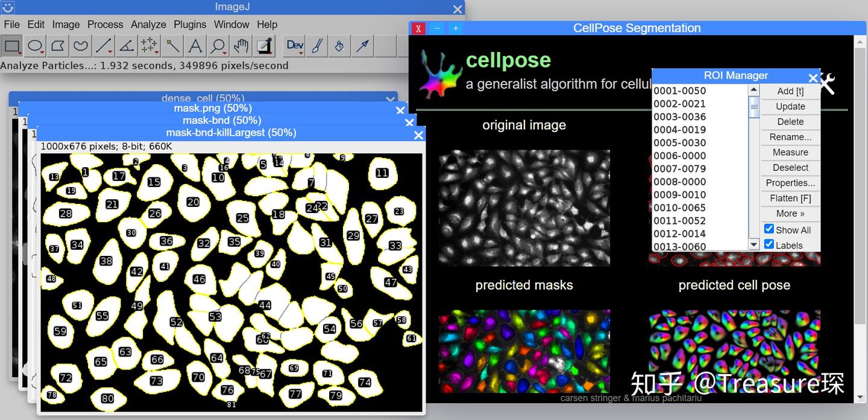
Task: Open the Plugins menu
Action: (x=190, y=24)
